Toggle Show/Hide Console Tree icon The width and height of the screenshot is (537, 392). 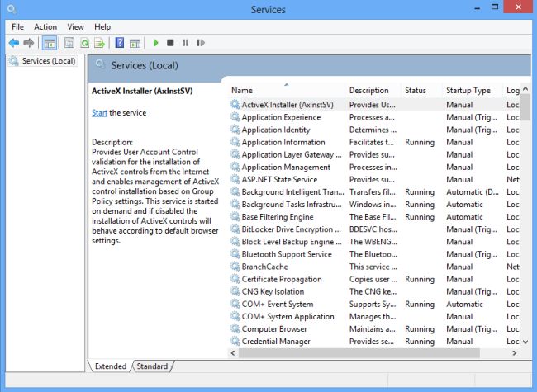[x=50, y=43]
